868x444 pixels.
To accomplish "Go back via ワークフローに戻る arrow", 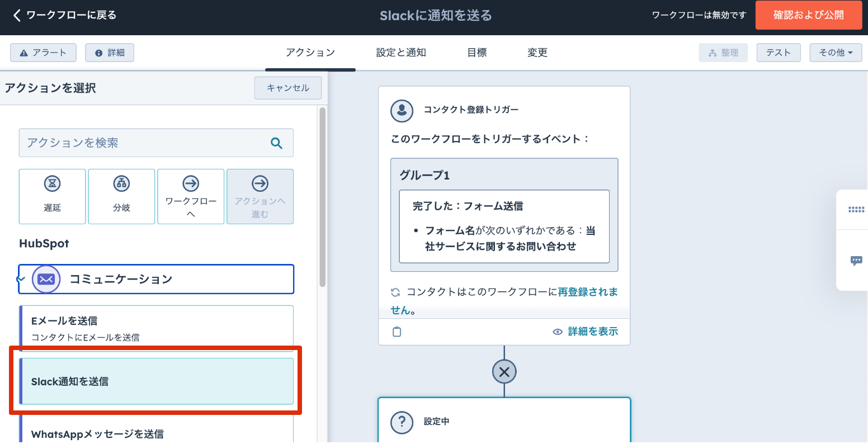I will coord(17,15).
